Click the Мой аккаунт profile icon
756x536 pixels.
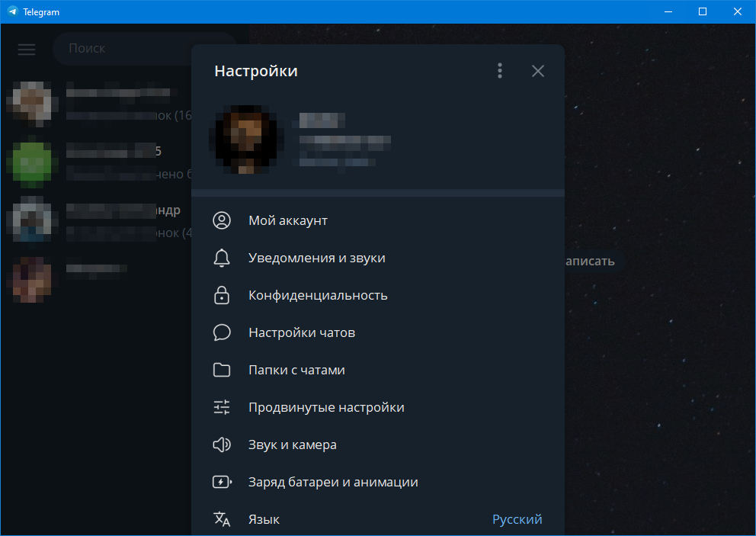point(222,220)
